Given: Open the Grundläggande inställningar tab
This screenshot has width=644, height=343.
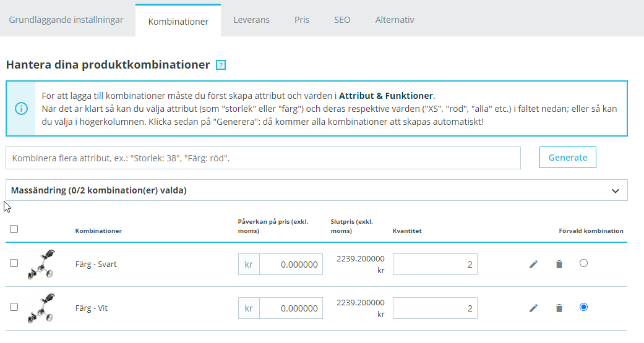Looking at the screenshot, I should [66, 20].
